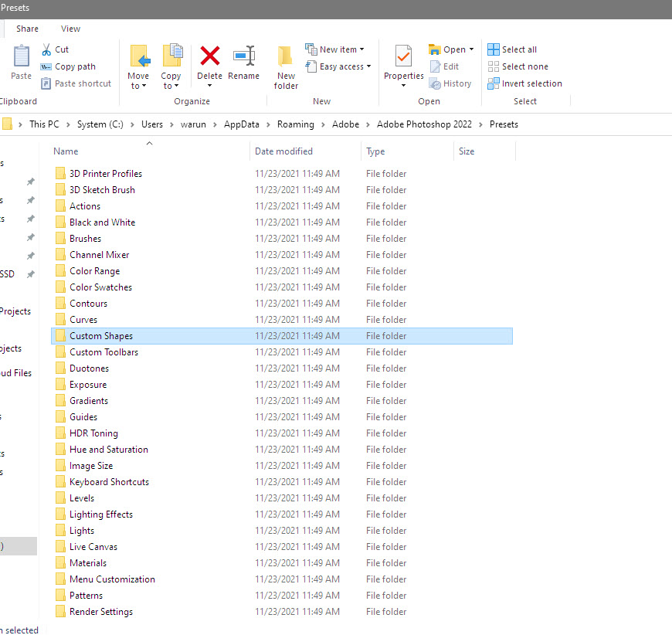Invert the current selection

(x=524, y=83)
